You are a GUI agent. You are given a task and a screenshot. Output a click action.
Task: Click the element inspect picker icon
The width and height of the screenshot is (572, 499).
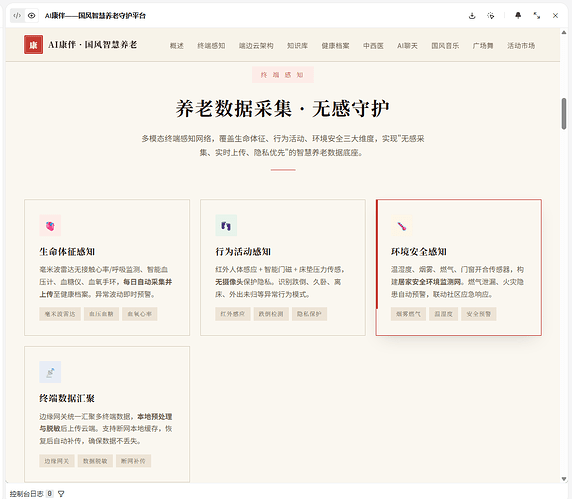coord(491,16)
